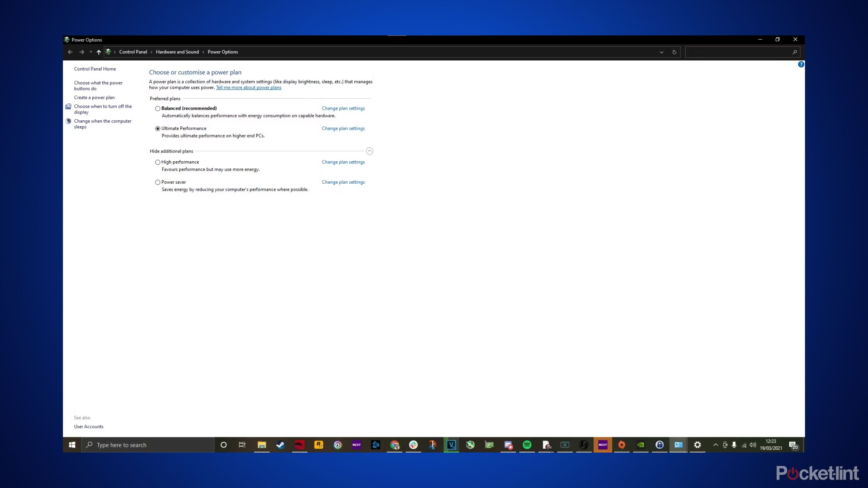868x488 pixels.
Task: Open Change plan settings for Power saver
Action: 343,182
